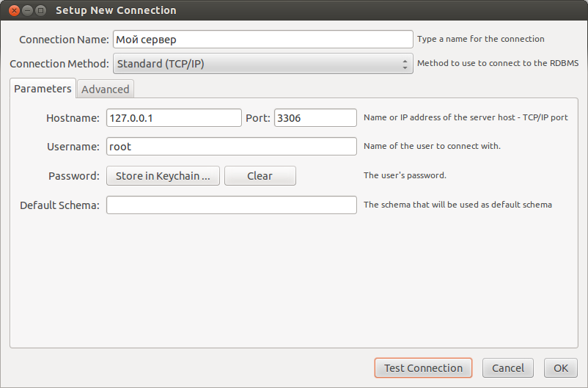This screenshot has width=588, height=388.
Task: Cancel the new connection setup
Action: click(x=508, y=368)
